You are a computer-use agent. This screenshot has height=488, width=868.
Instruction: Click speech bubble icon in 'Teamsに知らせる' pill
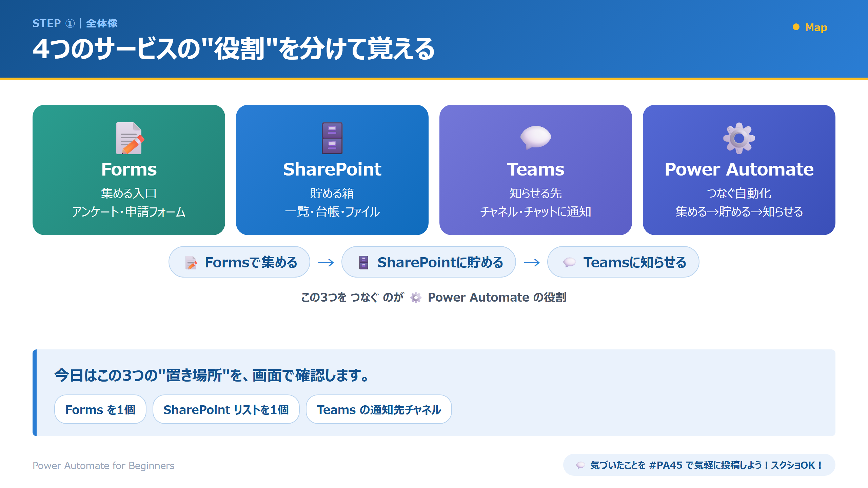click(x=570, y=262)
